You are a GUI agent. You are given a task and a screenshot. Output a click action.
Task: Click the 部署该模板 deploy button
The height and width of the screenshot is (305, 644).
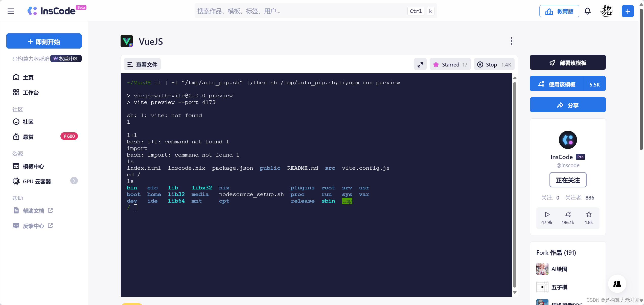coord(568,62)
